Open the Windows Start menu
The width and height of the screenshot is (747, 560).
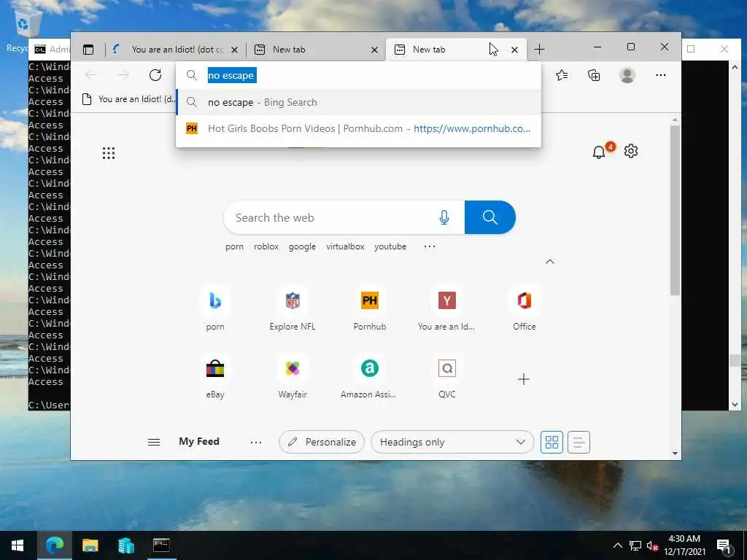(x=18, y=545)
